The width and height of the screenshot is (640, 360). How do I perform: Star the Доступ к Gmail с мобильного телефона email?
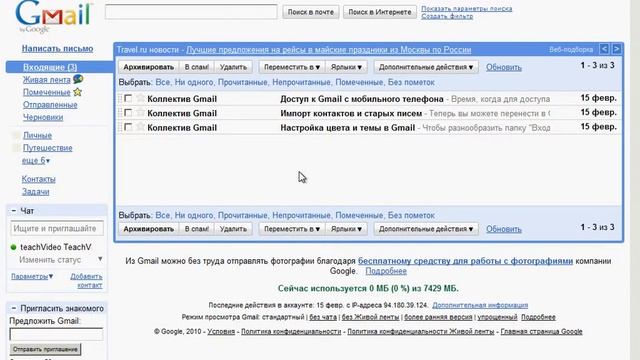pos(140,98)
